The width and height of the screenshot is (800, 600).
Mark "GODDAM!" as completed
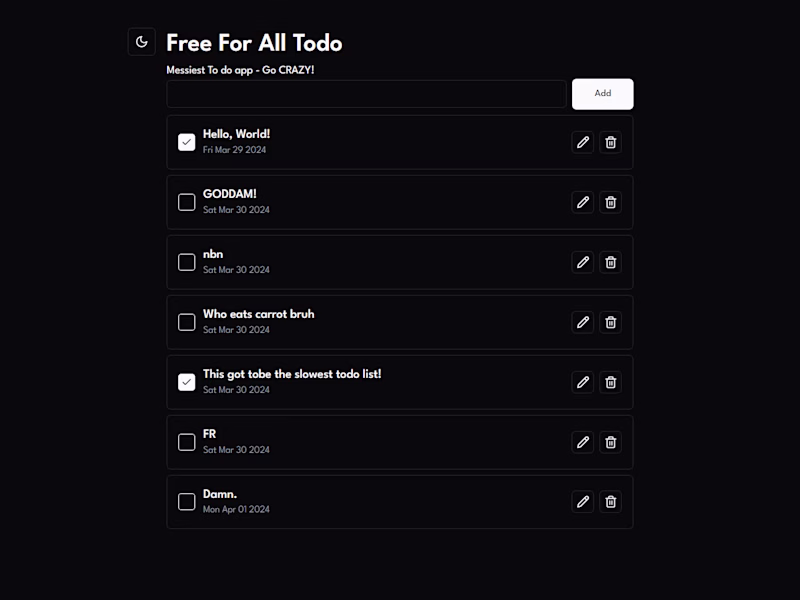[187, 202]
